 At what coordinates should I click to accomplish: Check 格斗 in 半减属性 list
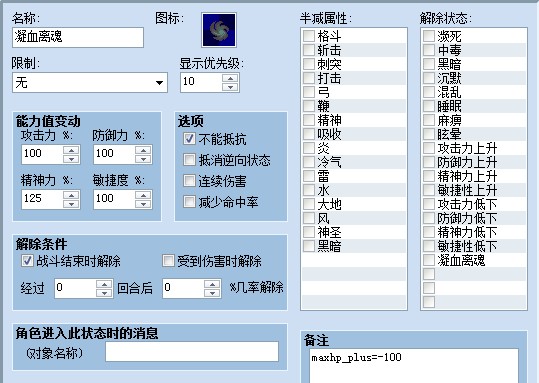click(309, 36)
